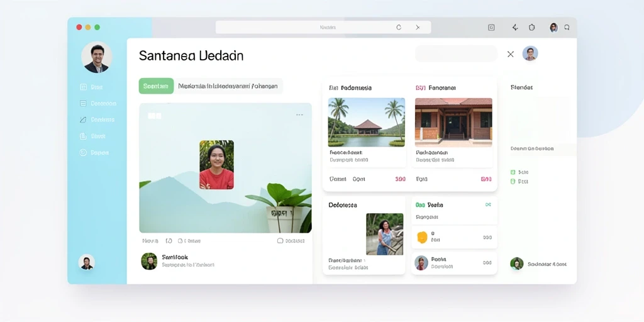
Task: Open the avatar at the right panel bottom
Action: [x=517, y=264]
